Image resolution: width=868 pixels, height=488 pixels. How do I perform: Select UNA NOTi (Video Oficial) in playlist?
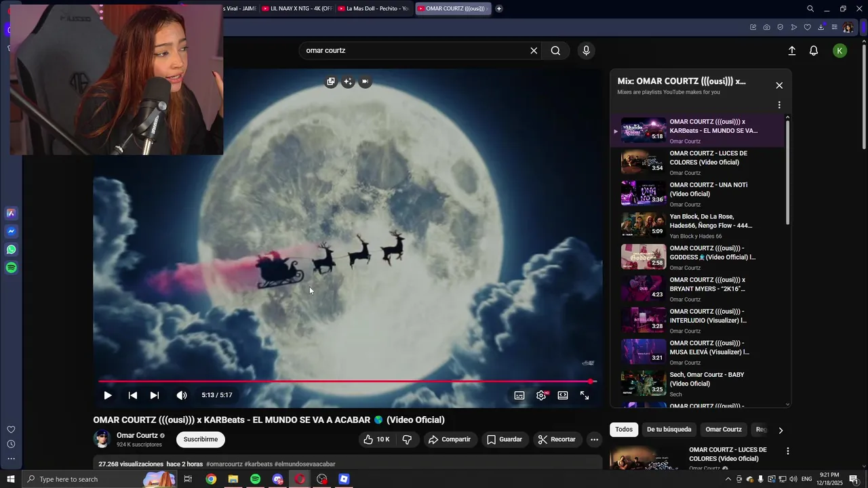[696, 194]
